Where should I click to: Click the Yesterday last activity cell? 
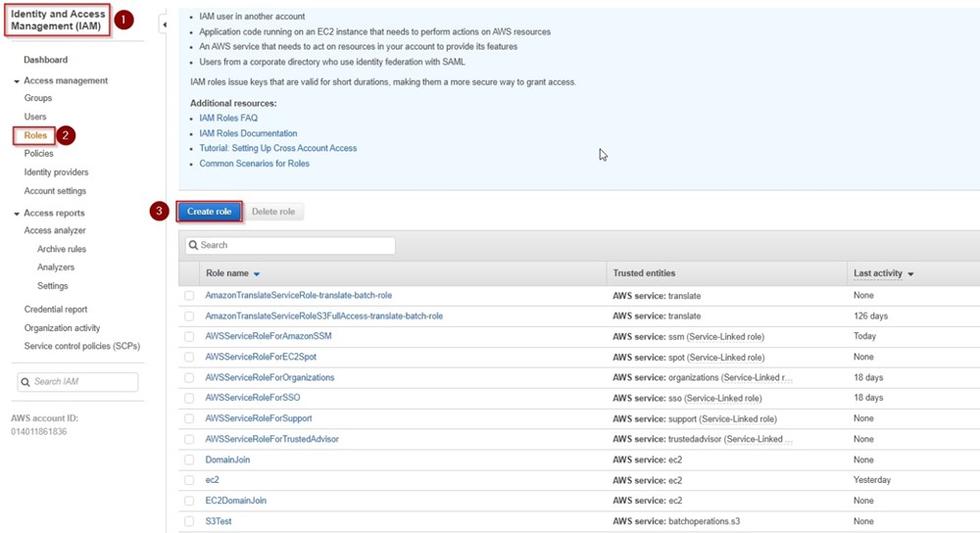(872, 480)
